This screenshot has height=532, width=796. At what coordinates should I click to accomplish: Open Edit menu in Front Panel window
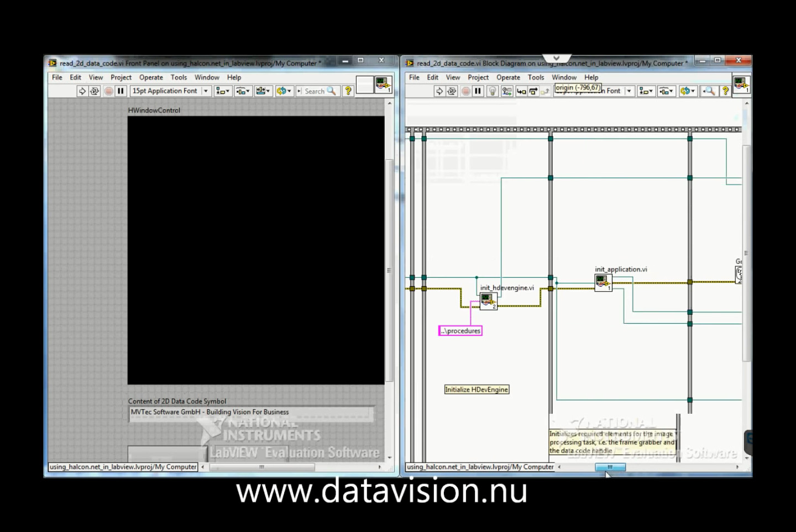coord(75,77)
